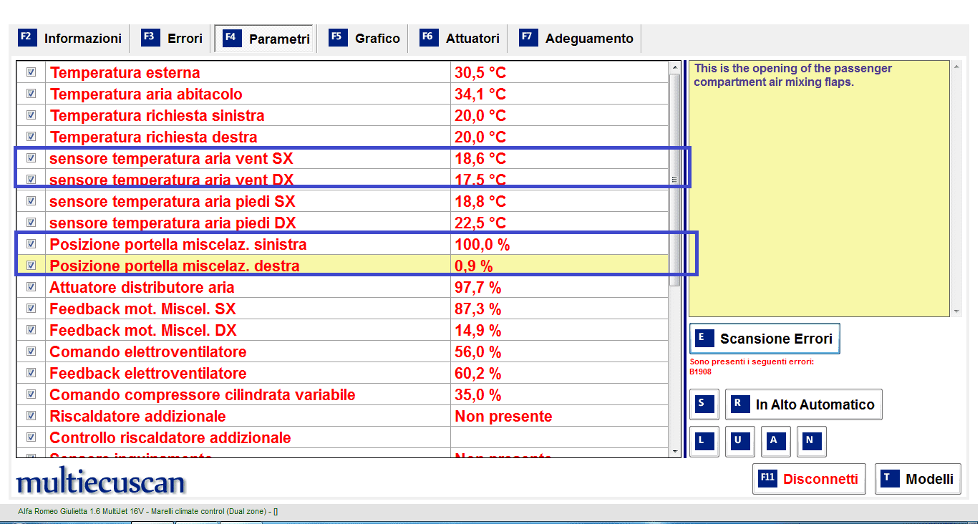Click the A shortcut button
Screen dimensions: 980x524
tap(776, 442)
